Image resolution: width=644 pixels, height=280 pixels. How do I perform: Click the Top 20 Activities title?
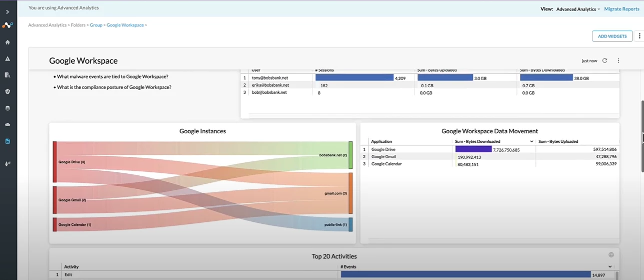point(334,256)
